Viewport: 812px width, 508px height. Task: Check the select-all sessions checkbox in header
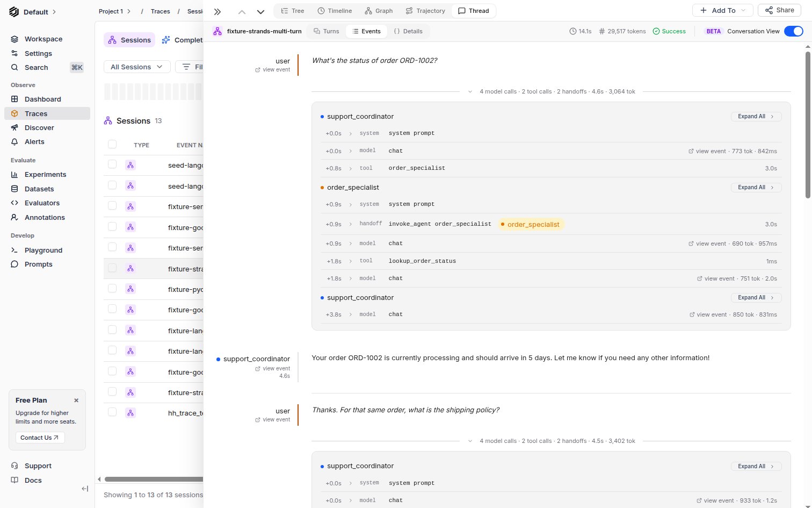pyautogui.click(x=112, y=144)
